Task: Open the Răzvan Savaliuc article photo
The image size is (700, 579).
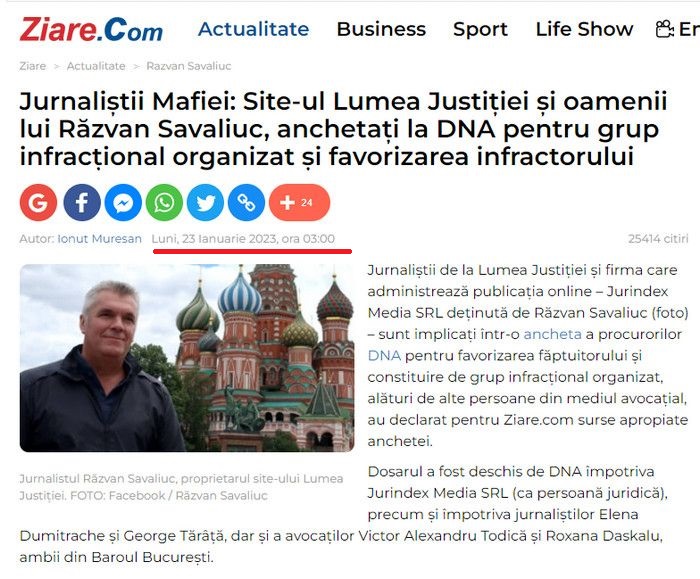Action: pyautogui.click(x=187, y=358)
